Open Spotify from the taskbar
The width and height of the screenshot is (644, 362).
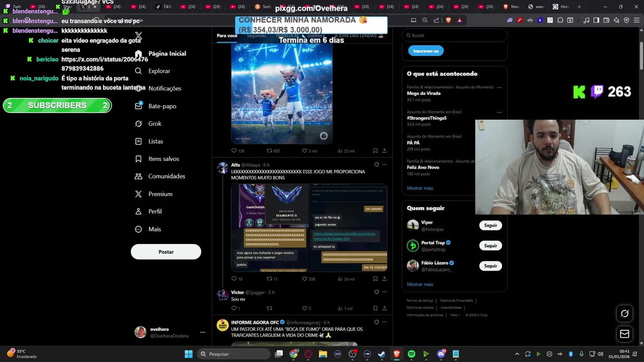click(x=412, y=354)
